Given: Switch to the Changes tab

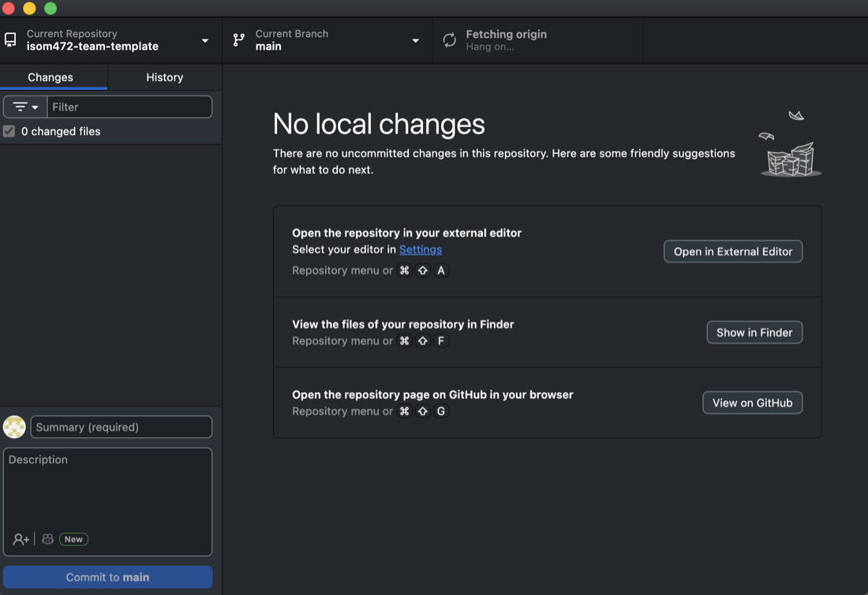Looking at the screenshot, I should (x=54, y=77).
